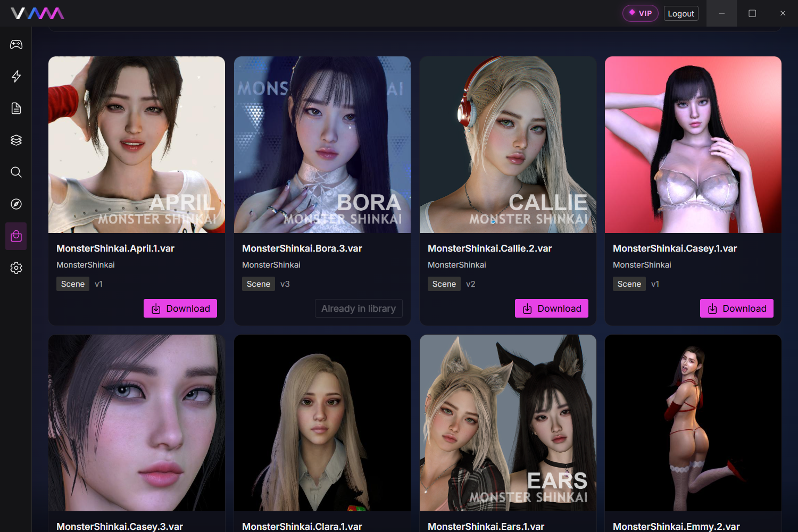This screenshot has width=798, height=532.
Task: Open the April preview thumbnail
Action: pos(137,145)
